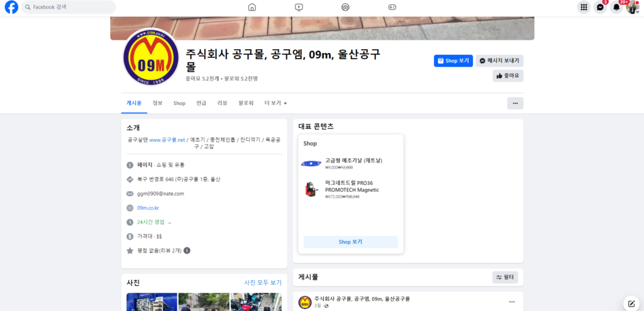Open the www.공구몰.net link
This screenshot has height=311, width=644.
[167, 140]
